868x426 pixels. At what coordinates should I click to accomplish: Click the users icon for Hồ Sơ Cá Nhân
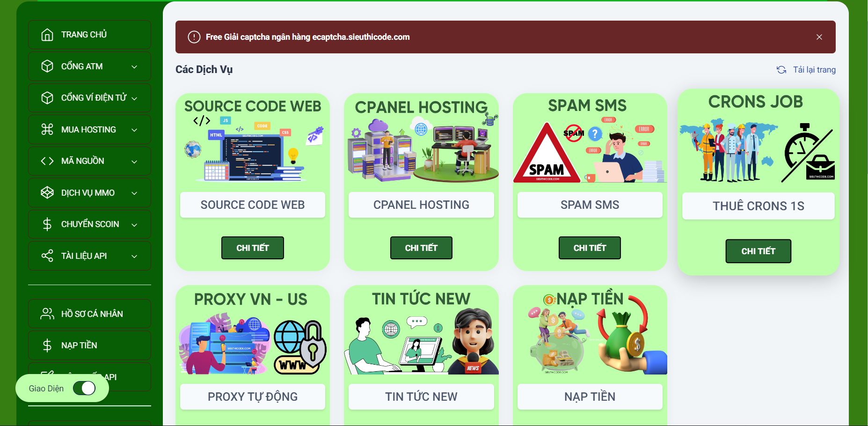pos(47,314)
